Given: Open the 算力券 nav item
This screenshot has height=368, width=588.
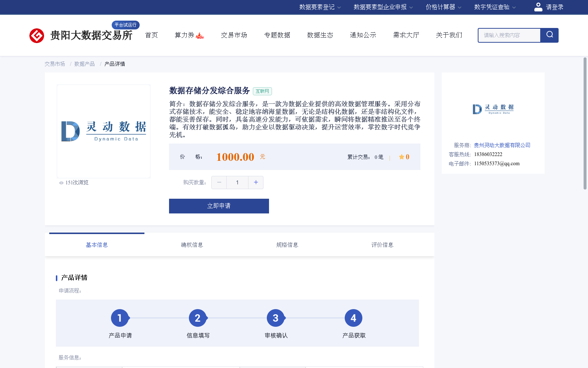Looking at the screenshot, I should click(x=184, y=35).
